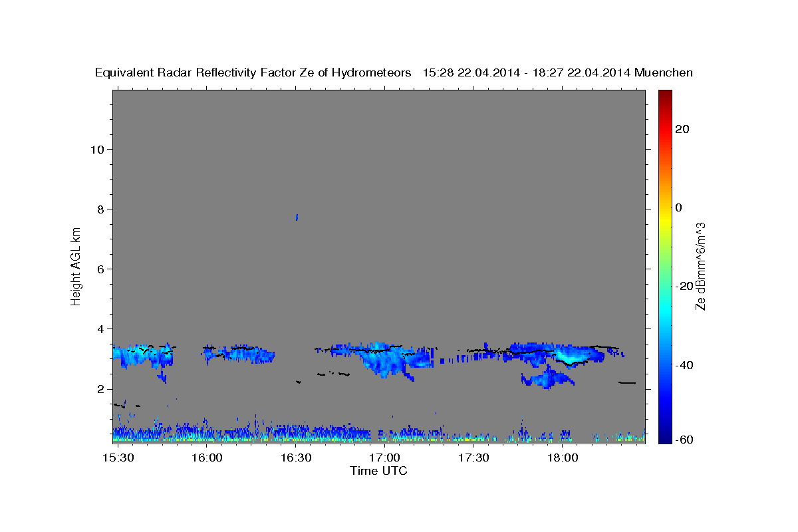Click the height tick label '8'

[99, 209]
